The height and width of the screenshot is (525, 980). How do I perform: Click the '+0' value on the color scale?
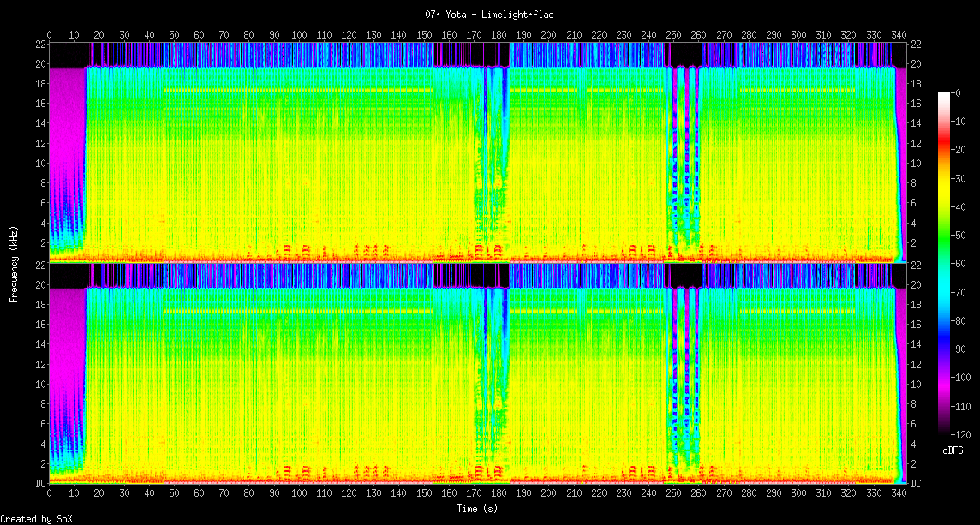tap(956, 92)
